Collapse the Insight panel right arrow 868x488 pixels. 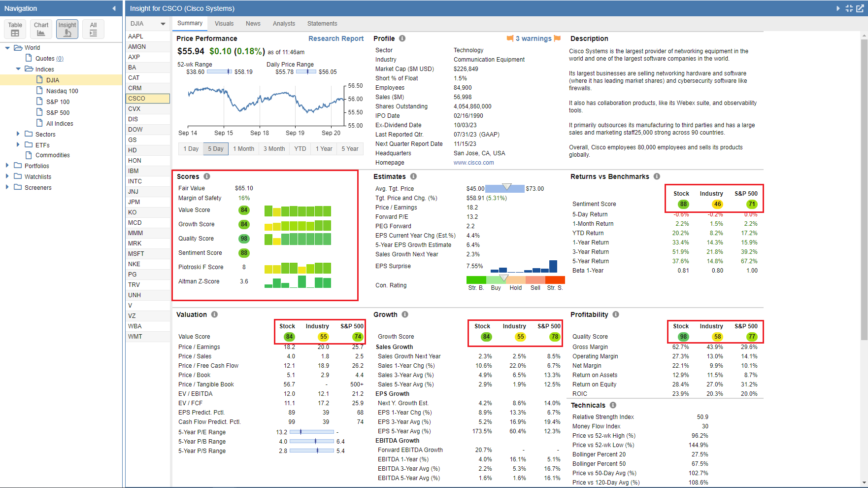click(838, 8)
